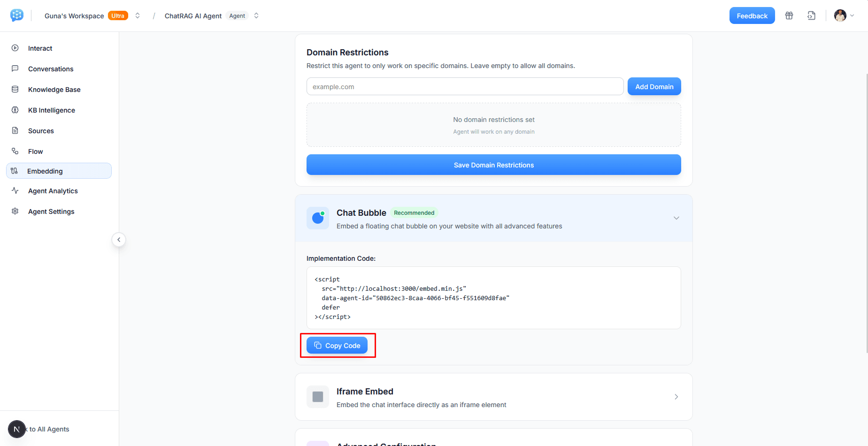868x446 pixels.
Task: Expand the workspace switcher arrows
Action: click(138, 15)
